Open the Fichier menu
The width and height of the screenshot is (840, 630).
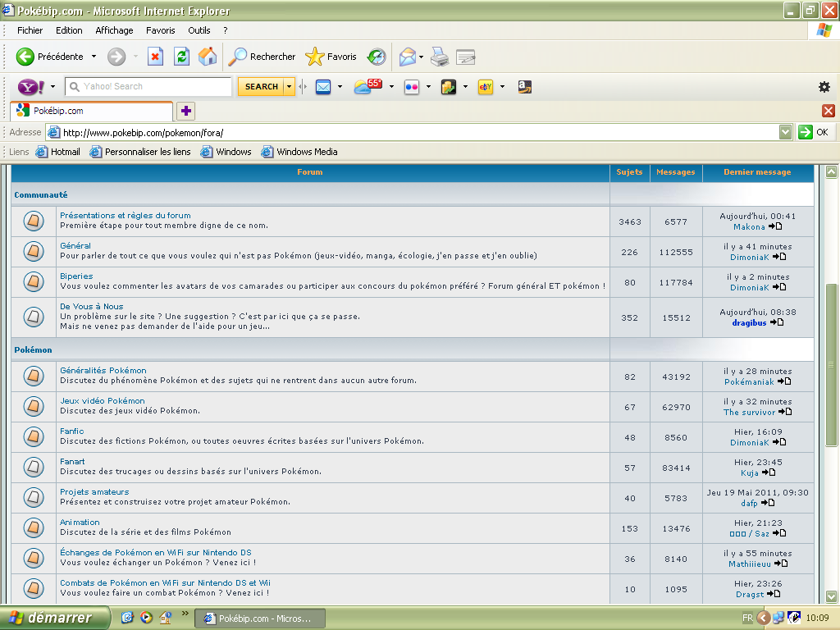coord(30,30)
